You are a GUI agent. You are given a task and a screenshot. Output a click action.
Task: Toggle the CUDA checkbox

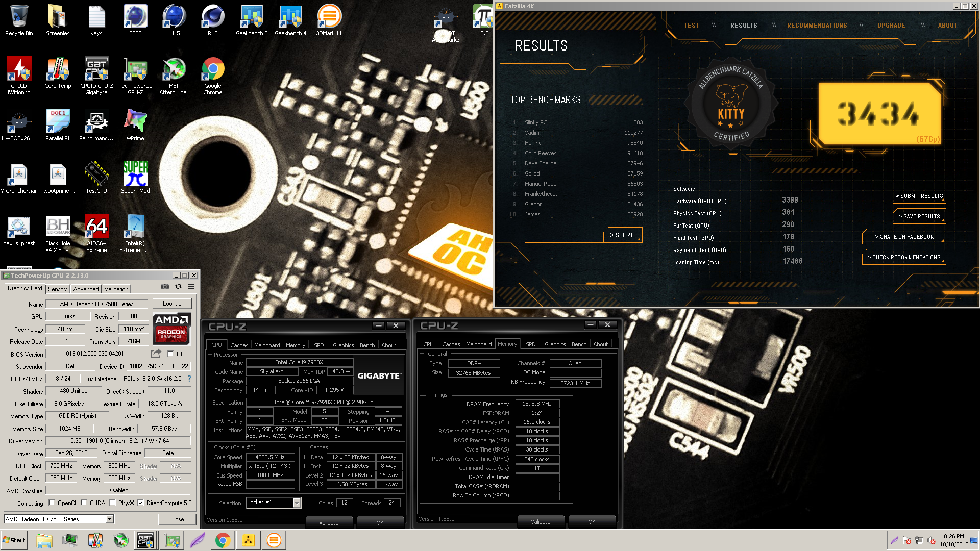click(x=84, y=503)
